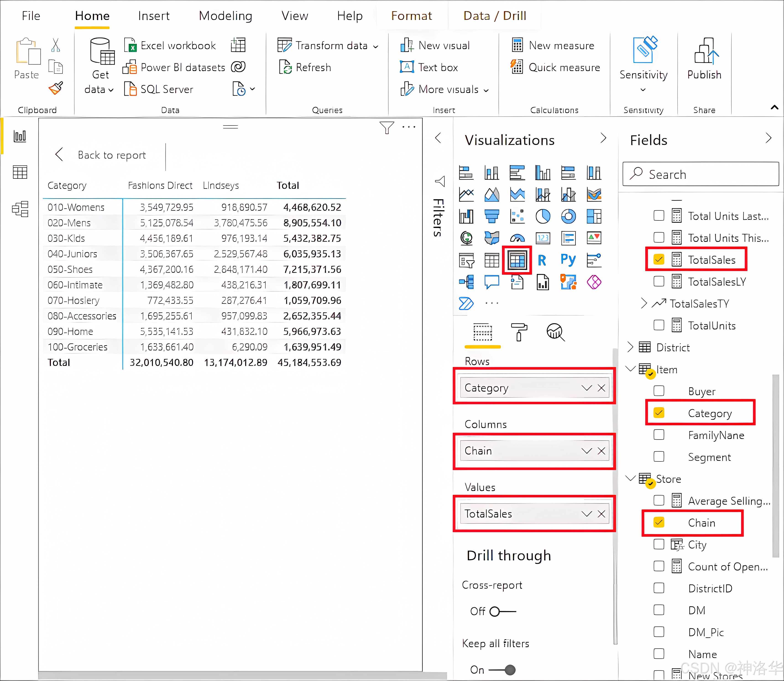Choose the pie chart visualization

(543, 217)
